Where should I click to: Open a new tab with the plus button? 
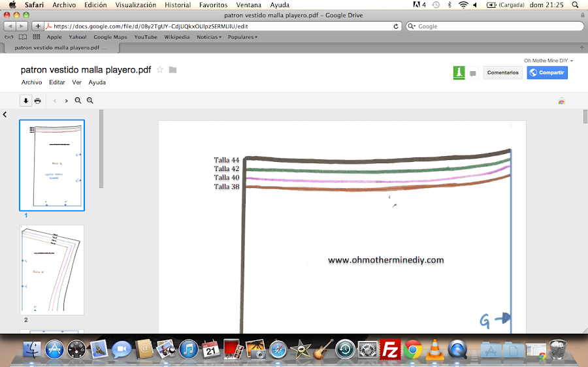coord(581,48)
